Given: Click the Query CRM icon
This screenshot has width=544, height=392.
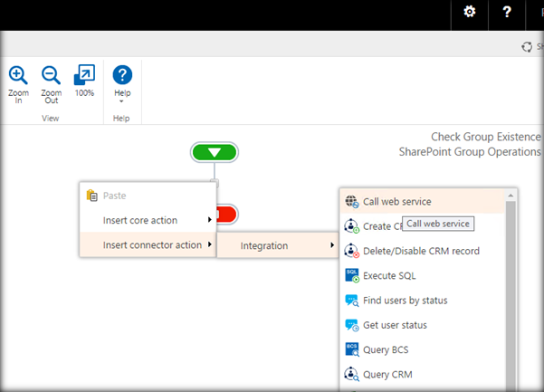Looking at the screenshot, I should [351, 374].
